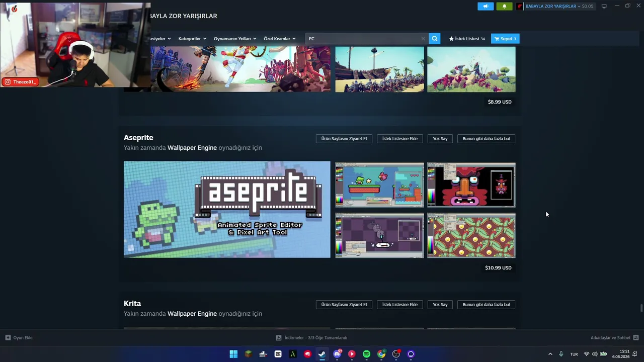The height and width of the screenshot is (362, 644).
Task: Click İstek Listesine Ekle for Aseprite
Action: (x=400, y=138)
